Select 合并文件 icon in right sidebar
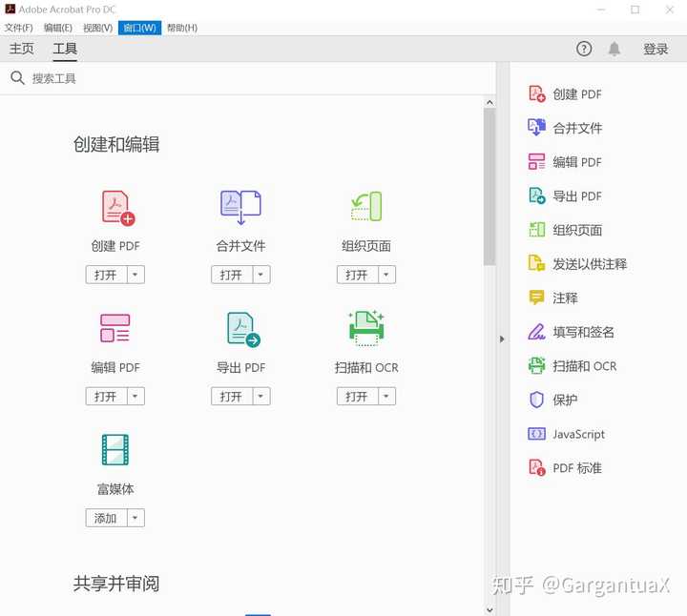The image size is (687, 616). click(x=536, y=128)
